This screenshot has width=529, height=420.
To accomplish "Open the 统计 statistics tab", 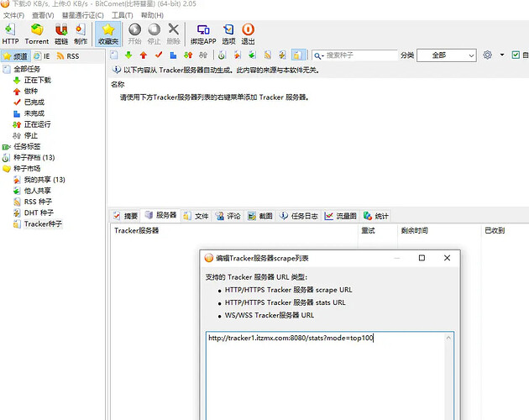I will click(x=376, y=216).
